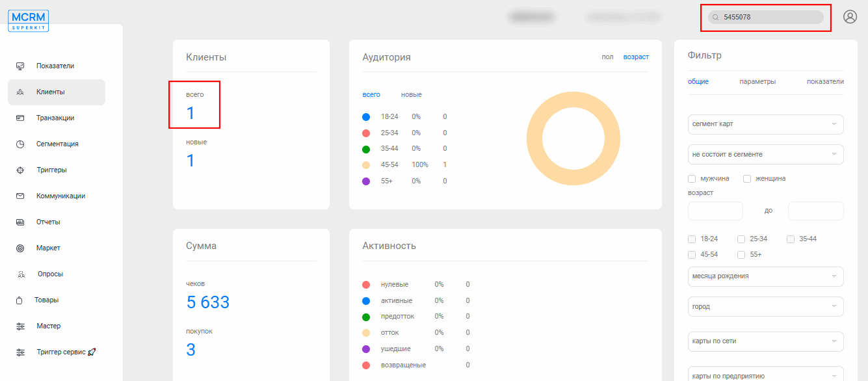Viewport: 868px width, 381px height.
Task: Click the Клиенты people icon
Action: [x=20, y=92]
